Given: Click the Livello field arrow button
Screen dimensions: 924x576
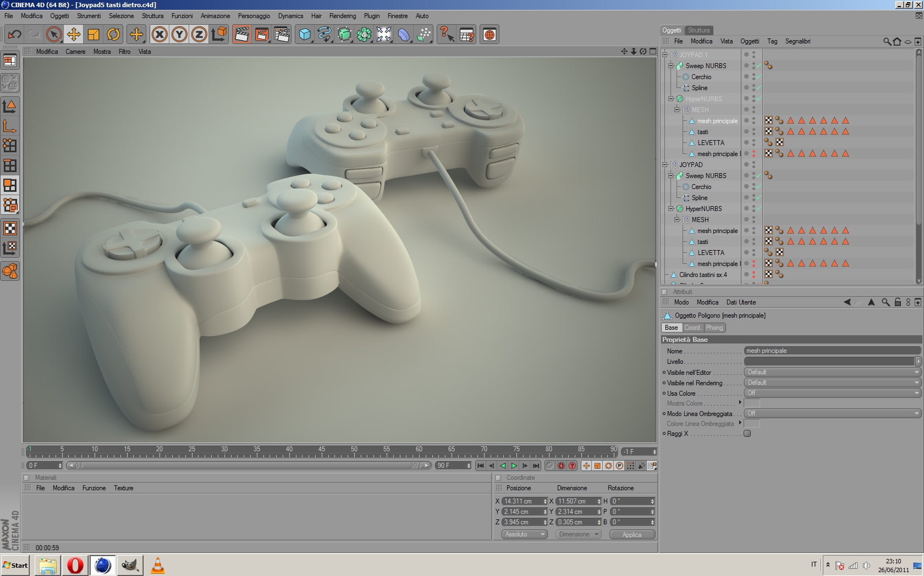Looking at the screenshot, I should pos(918,362).
